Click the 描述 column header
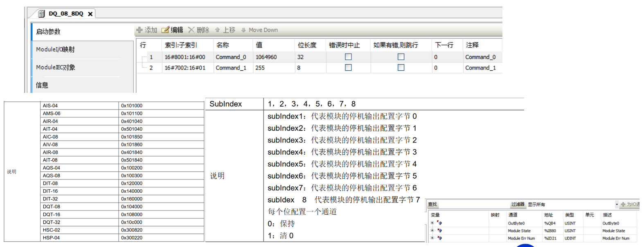This screenshot has width=644, height=247. click(607, 215)
